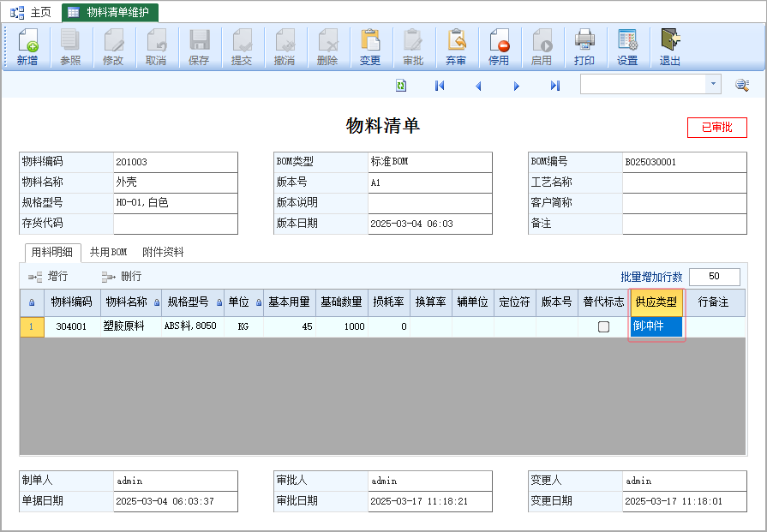Click the search magnifier icon
The width and height of the screenshot is (767, 532).
(742, 85)
